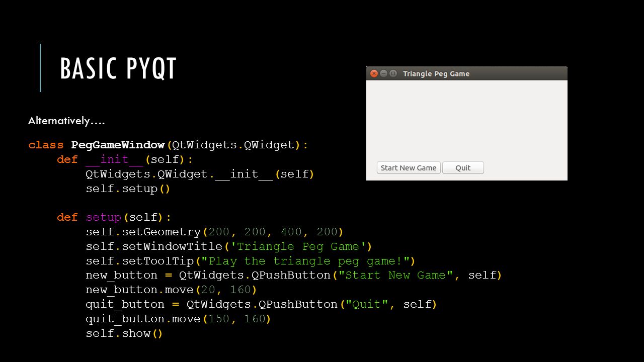The height and width of the screenshot is (362, 644).
Task: Select the 'BASIC PYQT' slide heading
Action: [118, 69]
